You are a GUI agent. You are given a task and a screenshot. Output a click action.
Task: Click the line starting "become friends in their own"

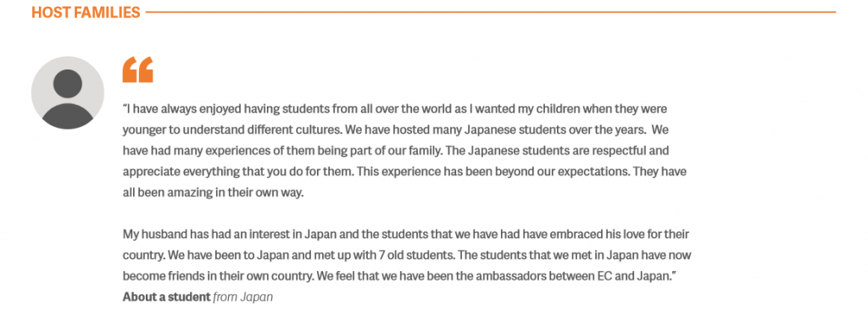(x=400, y=276)
